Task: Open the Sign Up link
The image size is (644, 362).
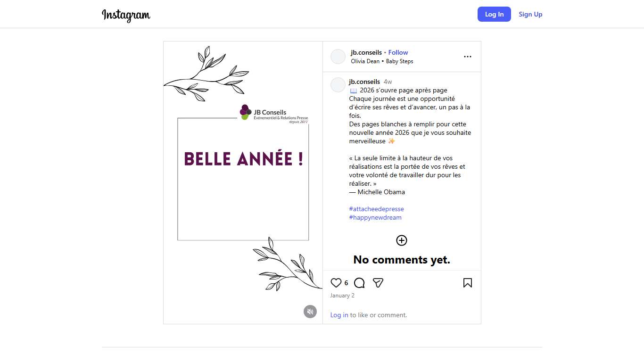Action: (530, 14)
